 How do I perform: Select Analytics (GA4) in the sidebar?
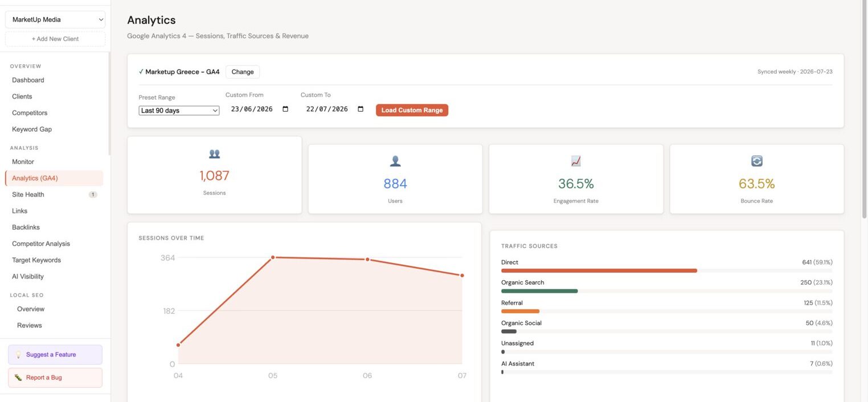[54, 178]
